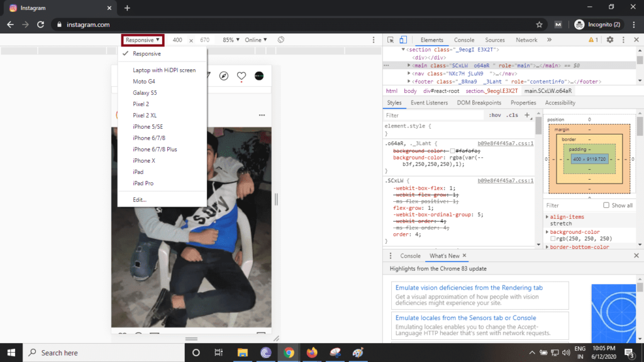Expand the main SCxLW element node
The height and width of the screenshot is (362, 644).
point(409,65)
